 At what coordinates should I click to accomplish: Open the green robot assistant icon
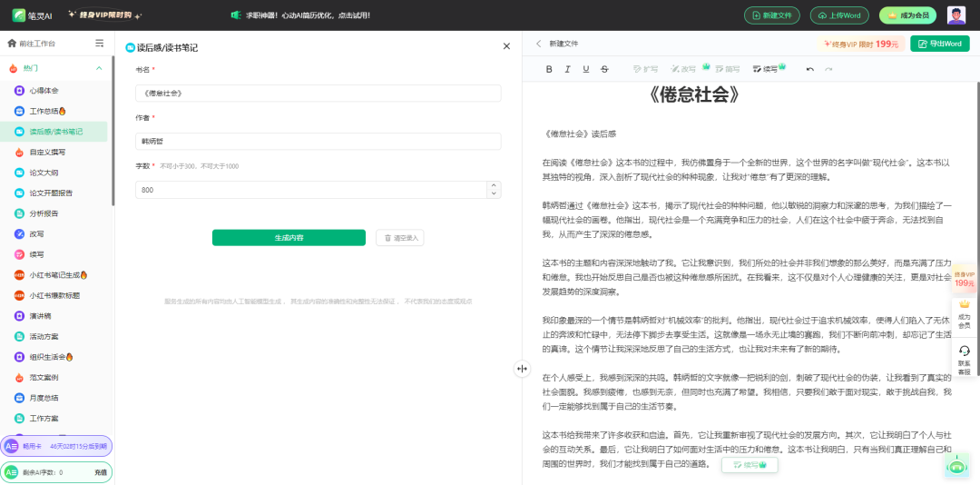956,467
